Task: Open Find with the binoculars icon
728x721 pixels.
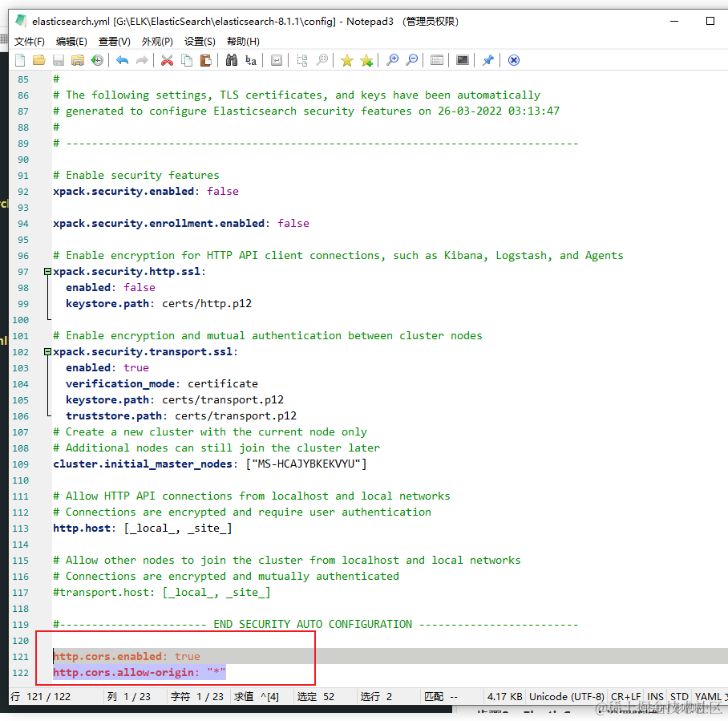Action: coord(231,60)
